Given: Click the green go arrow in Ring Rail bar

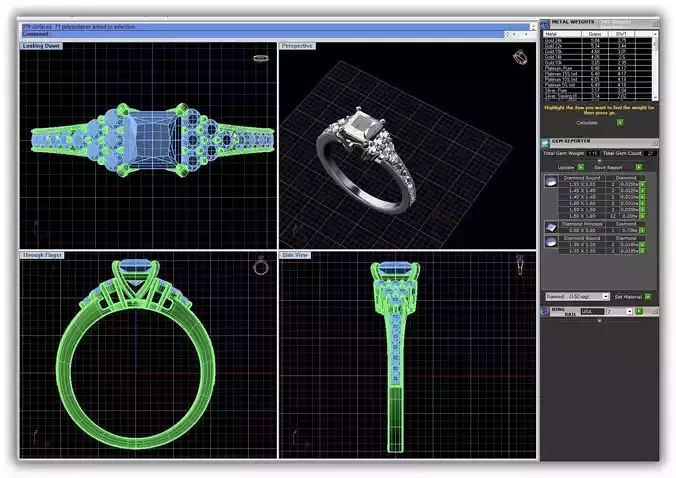Looking at the screenshot, I should pyautogui.click(x=639, y=311).
